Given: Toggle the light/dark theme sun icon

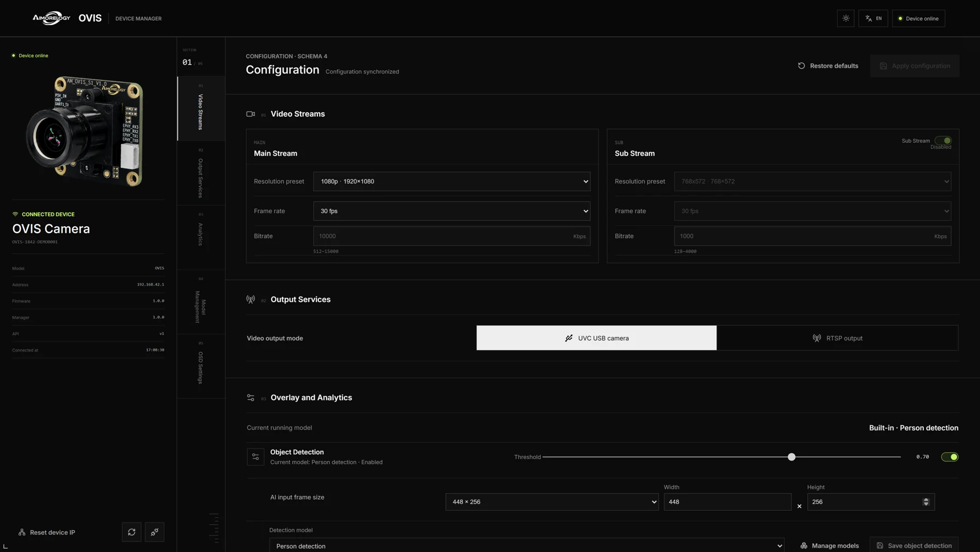Looking at the screenshot, I should pyautogui.click(x=846, y=19).
